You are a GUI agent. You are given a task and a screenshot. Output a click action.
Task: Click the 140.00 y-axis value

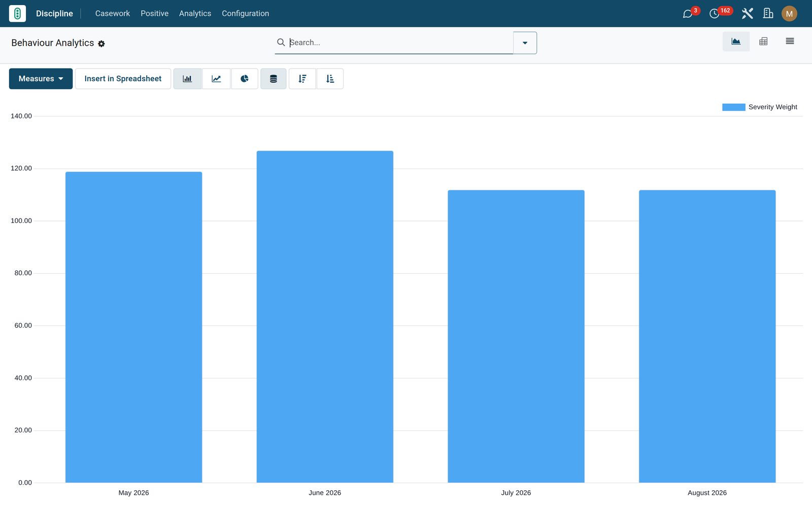point(21,116)
